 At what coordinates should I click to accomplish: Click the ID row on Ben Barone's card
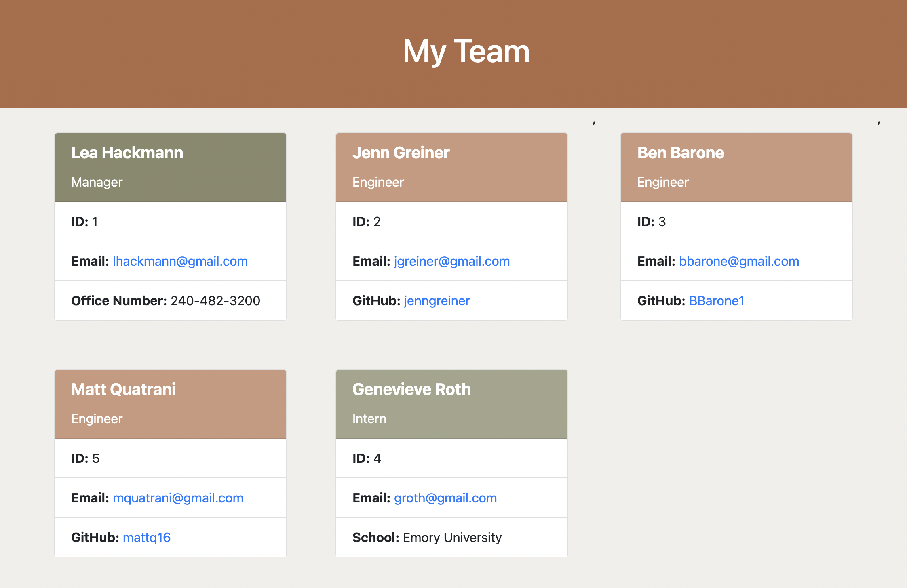[x=736, y=221]
